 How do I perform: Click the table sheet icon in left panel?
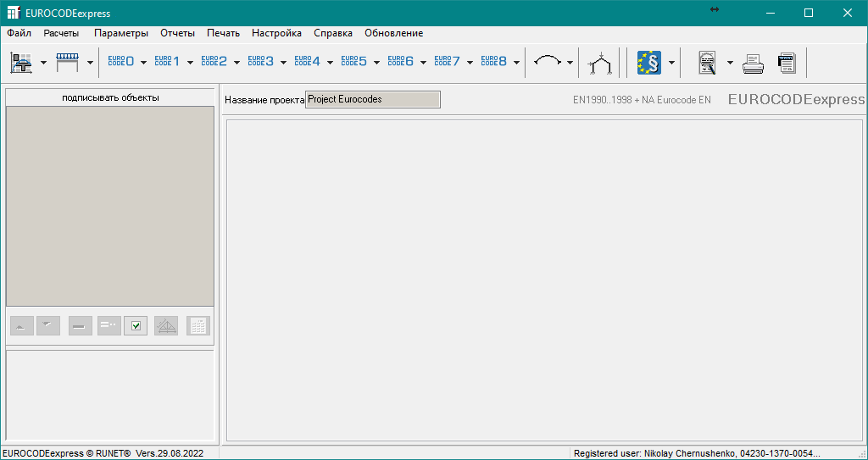tap(198, 325)
